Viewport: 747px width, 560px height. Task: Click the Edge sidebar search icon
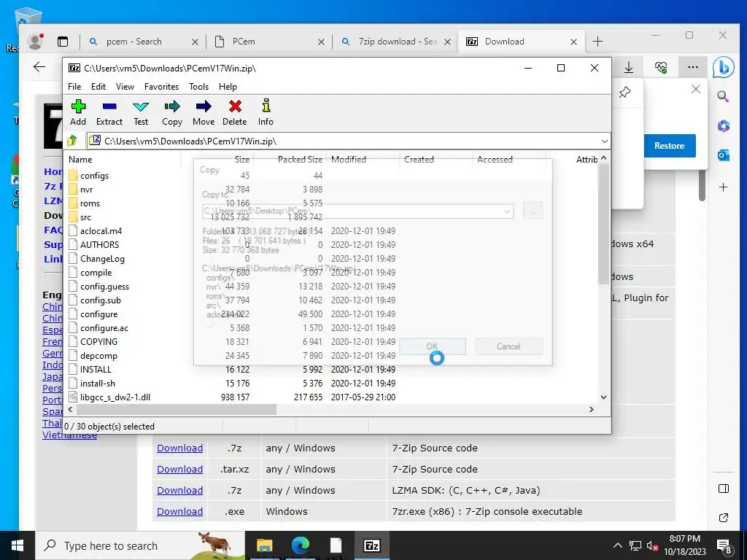click(723, 97)
